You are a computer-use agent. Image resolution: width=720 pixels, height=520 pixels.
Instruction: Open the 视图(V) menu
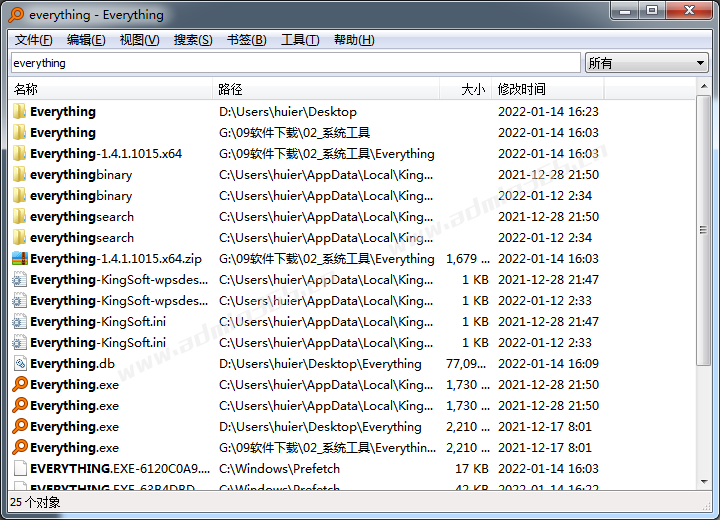click(140, 40)
